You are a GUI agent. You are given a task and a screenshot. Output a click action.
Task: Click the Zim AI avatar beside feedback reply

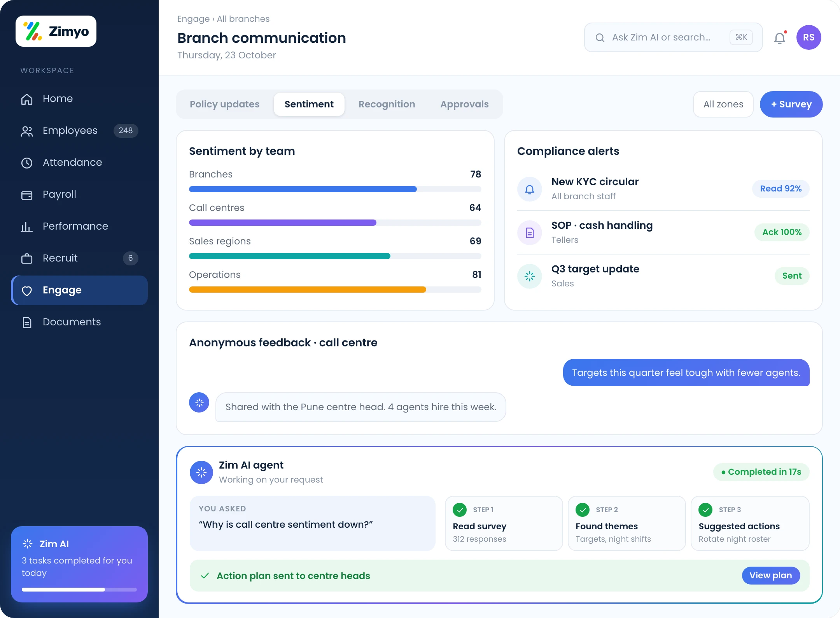199,402
